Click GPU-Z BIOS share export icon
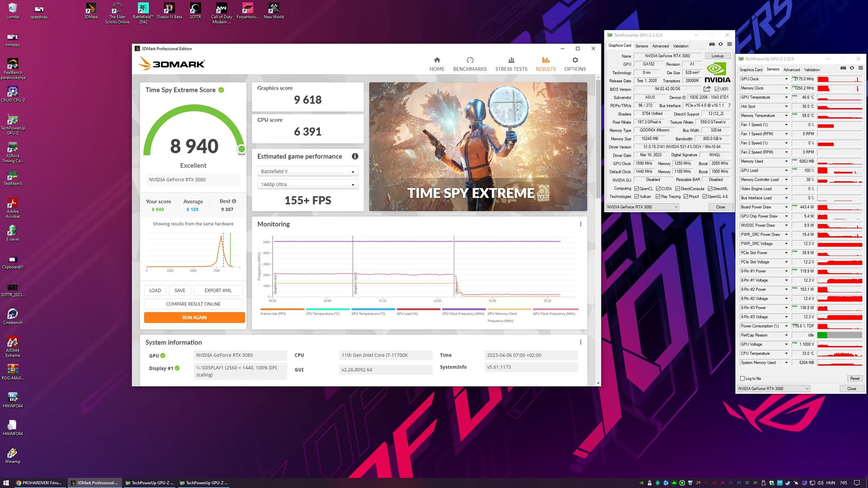The image size is (868, 488). pos(707,89)
